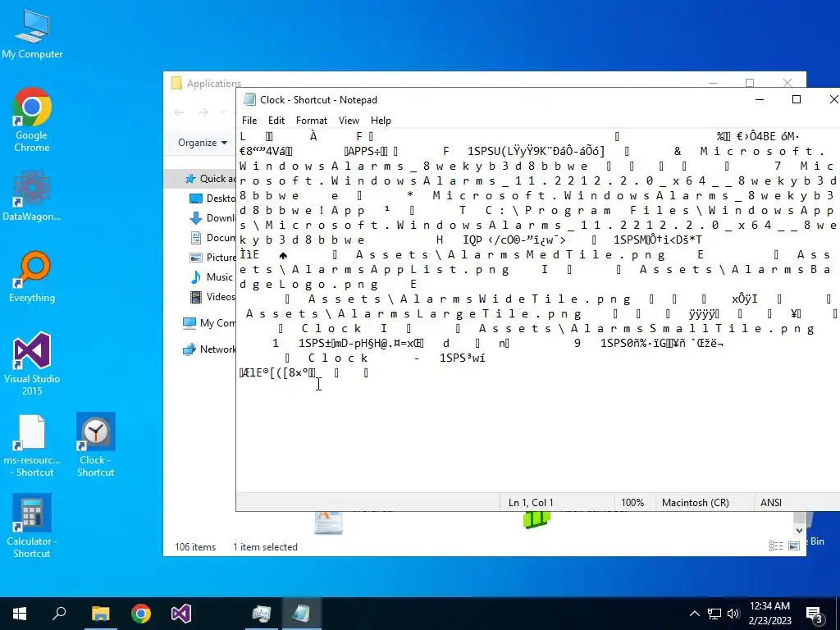Click ANSI encoding status entry
This screenshot has height=630, width=840.
click(771, 503)
